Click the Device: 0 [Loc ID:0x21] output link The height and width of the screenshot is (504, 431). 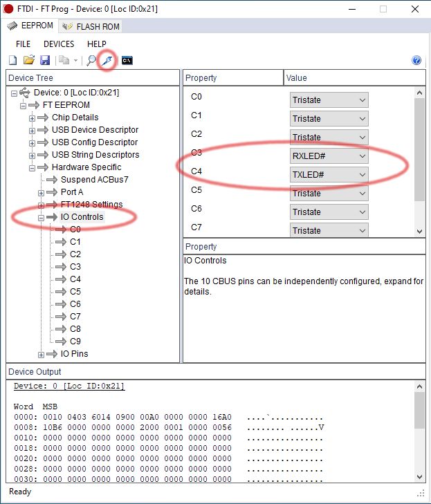[68, 386]
